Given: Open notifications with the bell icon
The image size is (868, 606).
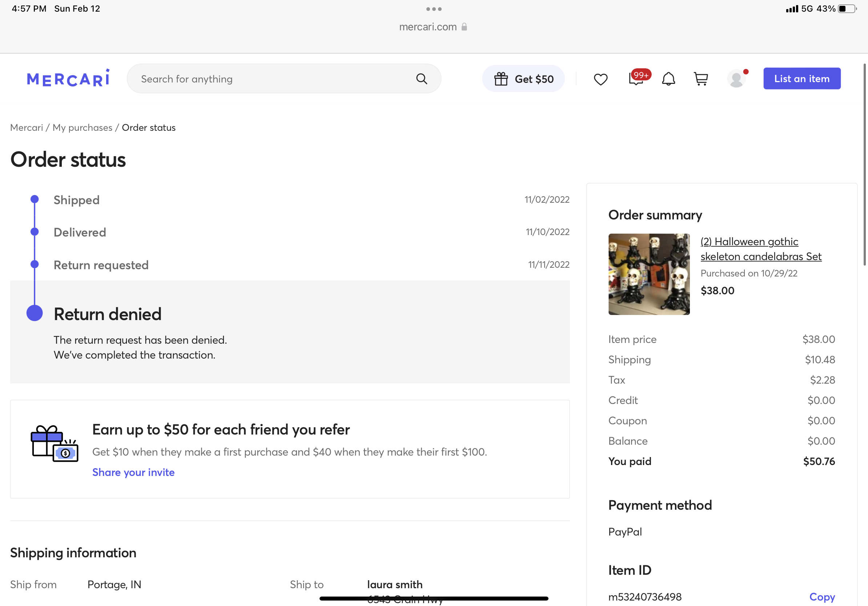Looking at the screenshot, I should [x=668, y=78].
